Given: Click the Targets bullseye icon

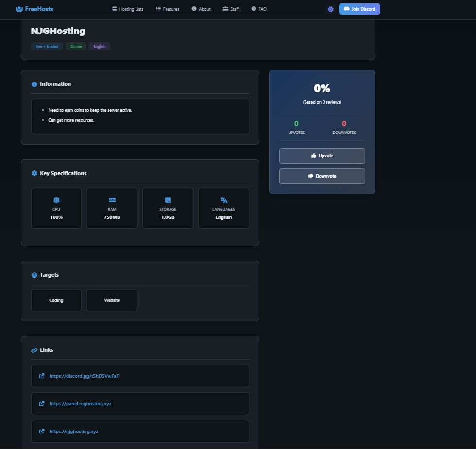Looking at the screenshot, I should pyautogui.click(x=34, y=275).
